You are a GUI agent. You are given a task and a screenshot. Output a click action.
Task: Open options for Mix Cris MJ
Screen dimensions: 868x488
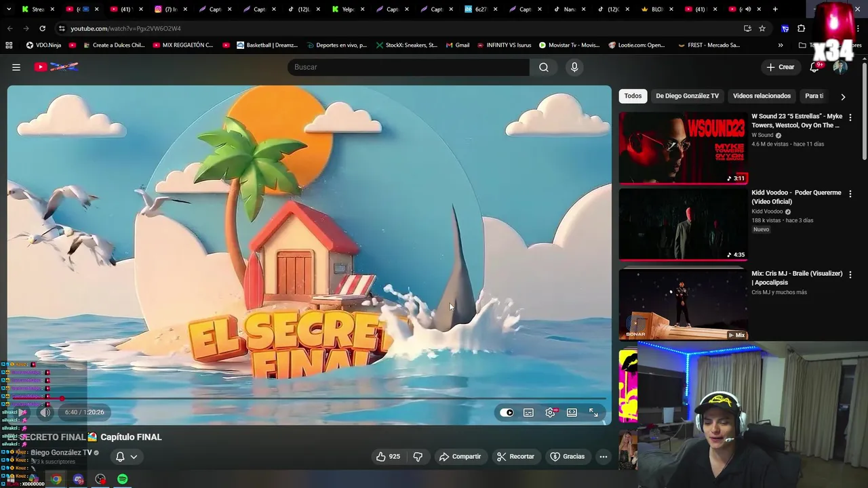(x=850, y=274)
